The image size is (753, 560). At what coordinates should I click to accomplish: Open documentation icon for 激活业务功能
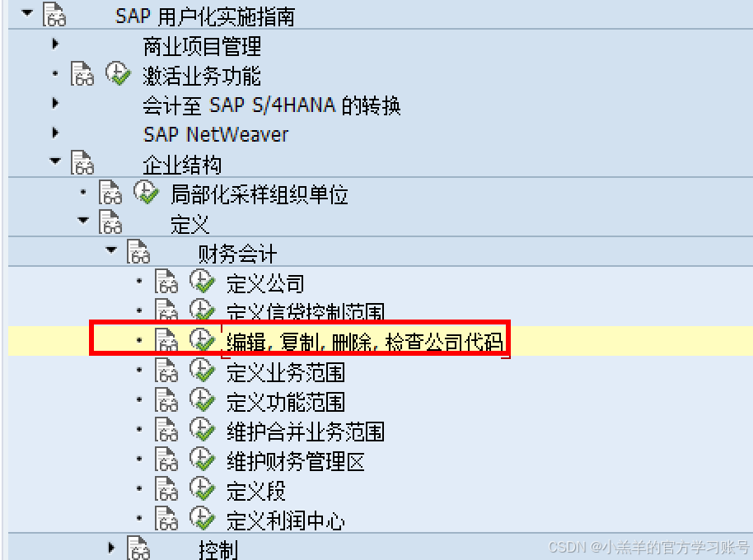[x=82, y=73]
